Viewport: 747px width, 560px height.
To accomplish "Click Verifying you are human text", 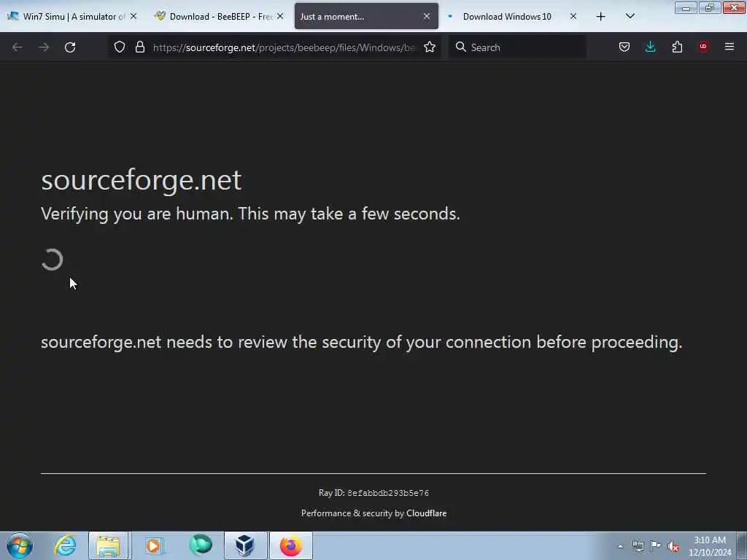I will pos(251,214).
